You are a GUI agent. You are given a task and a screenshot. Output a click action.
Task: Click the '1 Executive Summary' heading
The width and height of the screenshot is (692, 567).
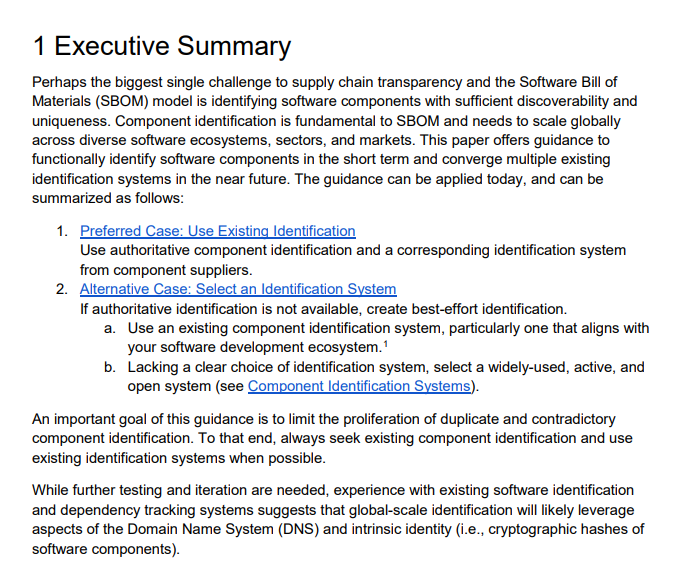click(161, 46)
